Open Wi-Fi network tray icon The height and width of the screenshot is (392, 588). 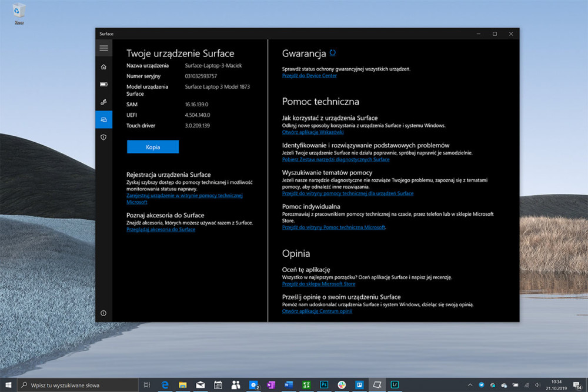point(527,386)
